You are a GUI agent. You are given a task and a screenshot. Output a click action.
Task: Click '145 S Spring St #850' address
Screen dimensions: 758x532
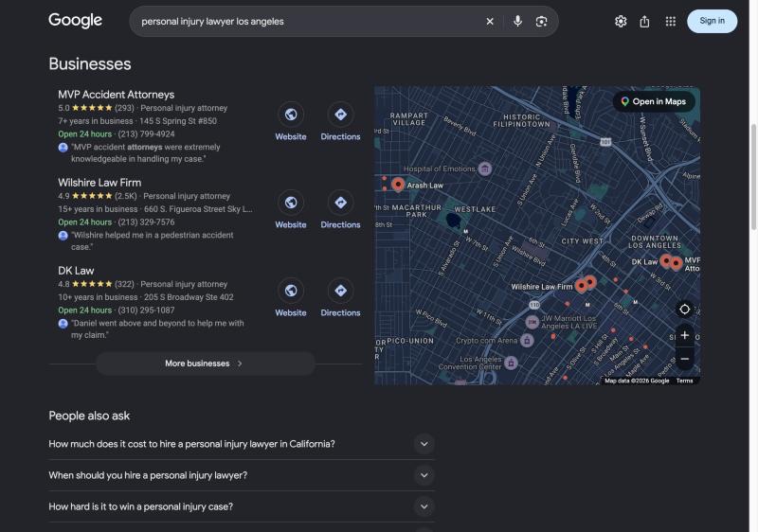coord(178,121)
